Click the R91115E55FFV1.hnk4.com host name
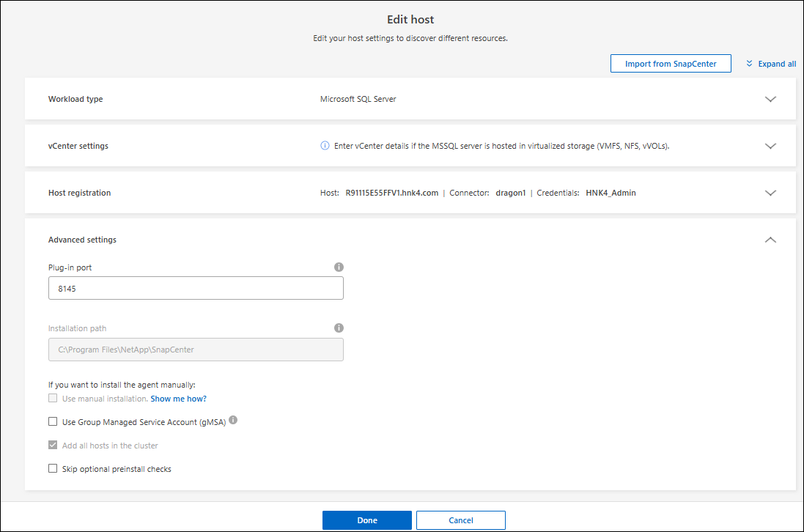804x532 pixels. click(391, 193)
